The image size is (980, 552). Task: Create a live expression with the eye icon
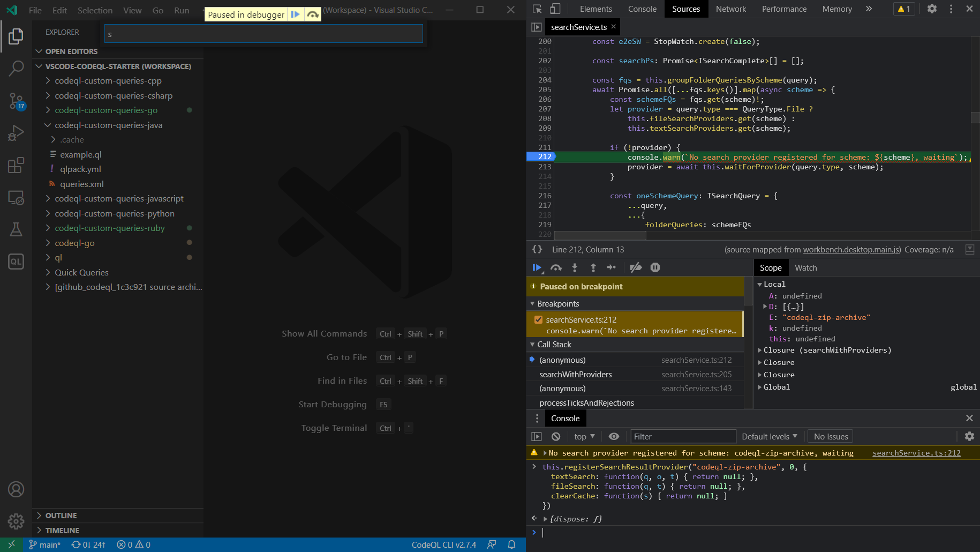click(614, 436)
